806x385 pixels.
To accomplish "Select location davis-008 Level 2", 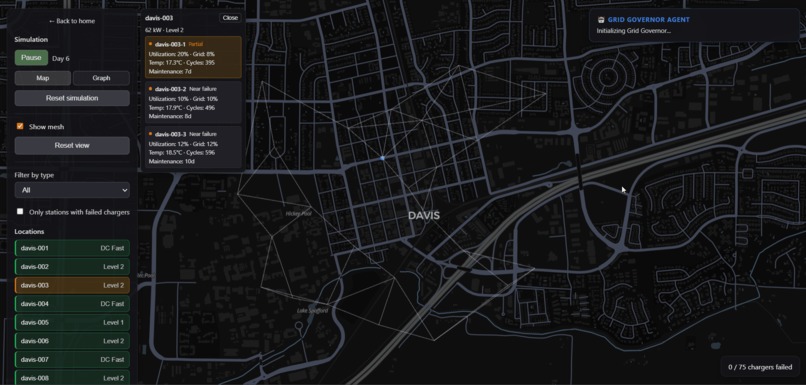I will click(72, 378).
